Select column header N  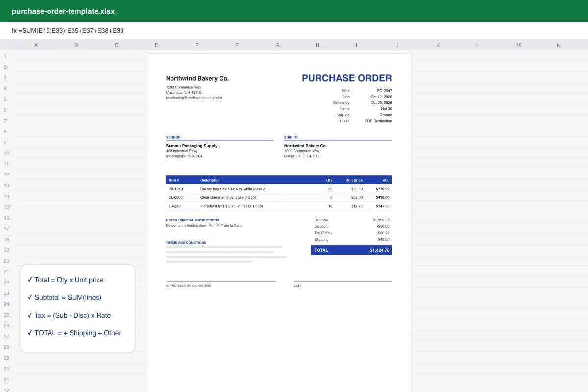(x=558, y=45)
